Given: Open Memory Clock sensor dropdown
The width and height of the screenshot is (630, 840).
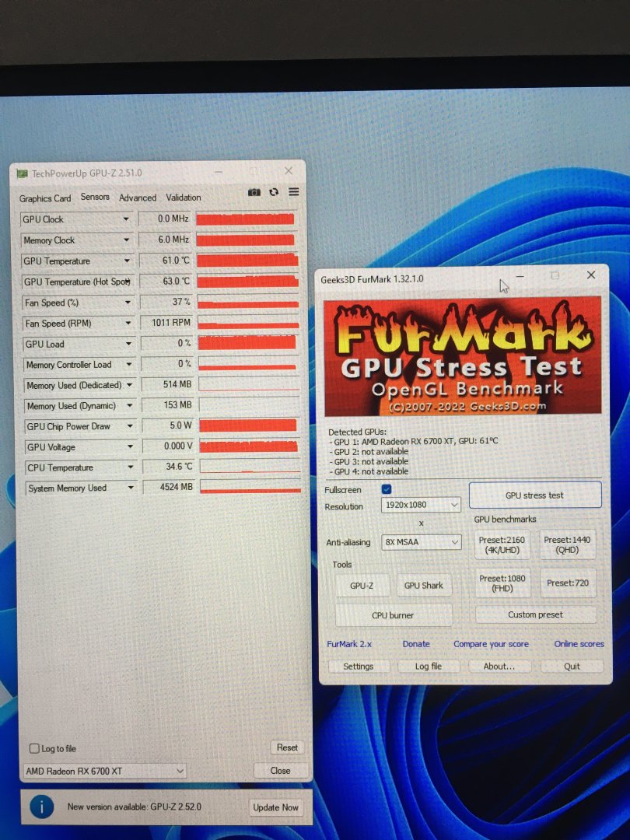Looking at the screenshot, I should [127, 240].
